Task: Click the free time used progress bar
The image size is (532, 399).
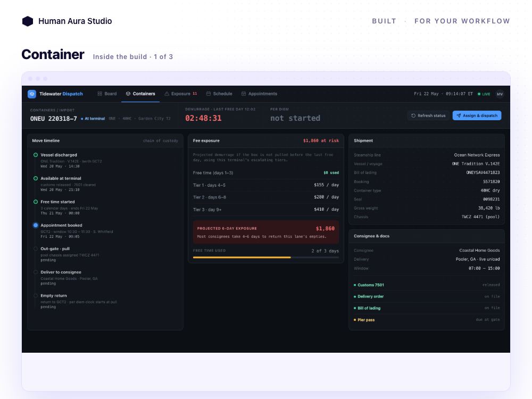Action: pos(265,257)
